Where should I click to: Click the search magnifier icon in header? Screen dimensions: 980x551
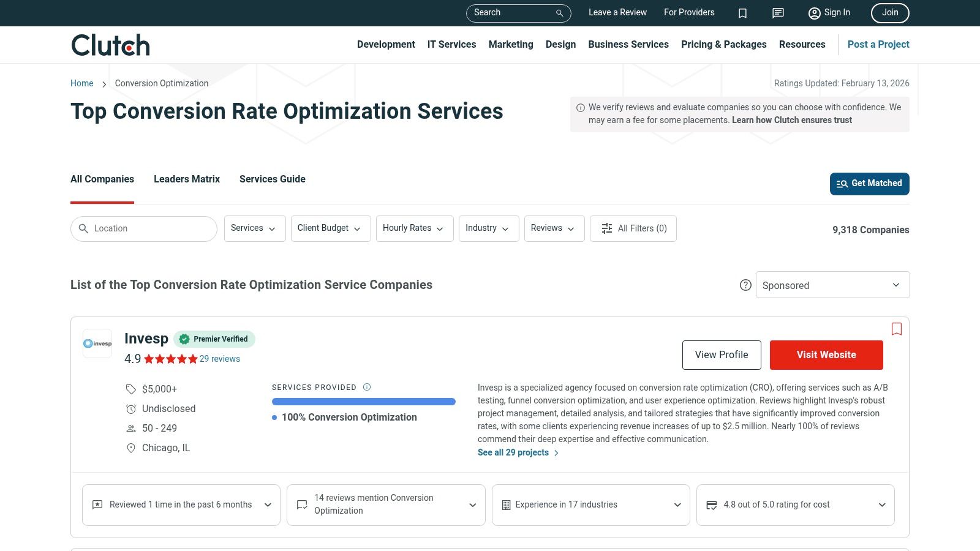coord(559,13)
